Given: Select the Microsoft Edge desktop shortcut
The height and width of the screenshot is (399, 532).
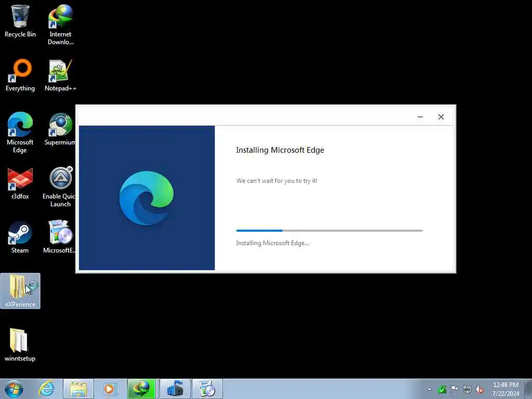Looking at the screenshot, I should [20, 132].
